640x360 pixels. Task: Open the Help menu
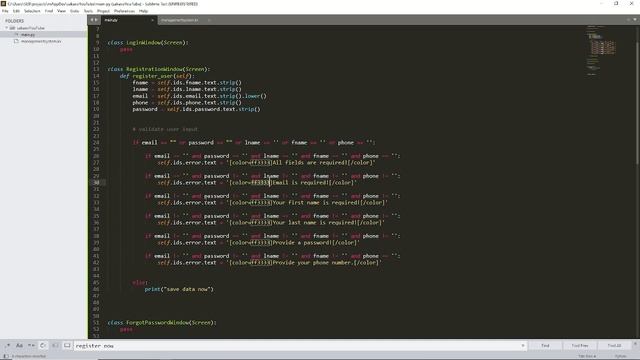(143, 11)
